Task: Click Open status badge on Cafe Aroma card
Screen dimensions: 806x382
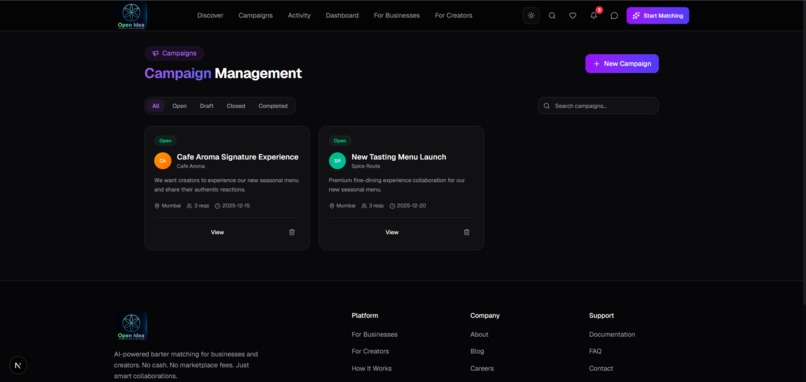Action: point(165,140)
